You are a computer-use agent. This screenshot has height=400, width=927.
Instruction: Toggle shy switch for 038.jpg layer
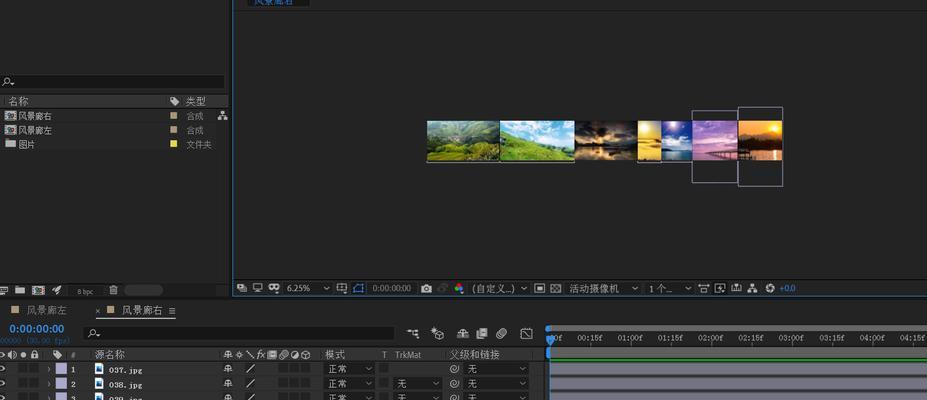(228, 384)
